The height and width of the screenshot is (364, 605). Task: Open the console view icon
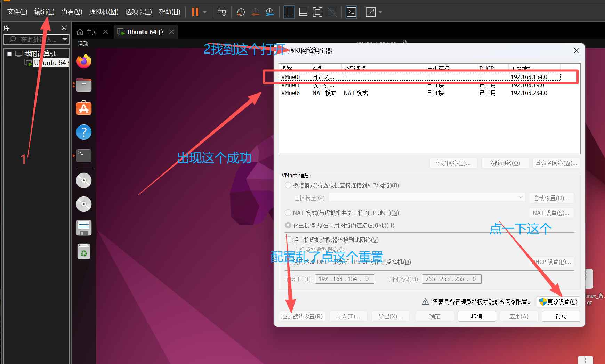click(351, 12)
